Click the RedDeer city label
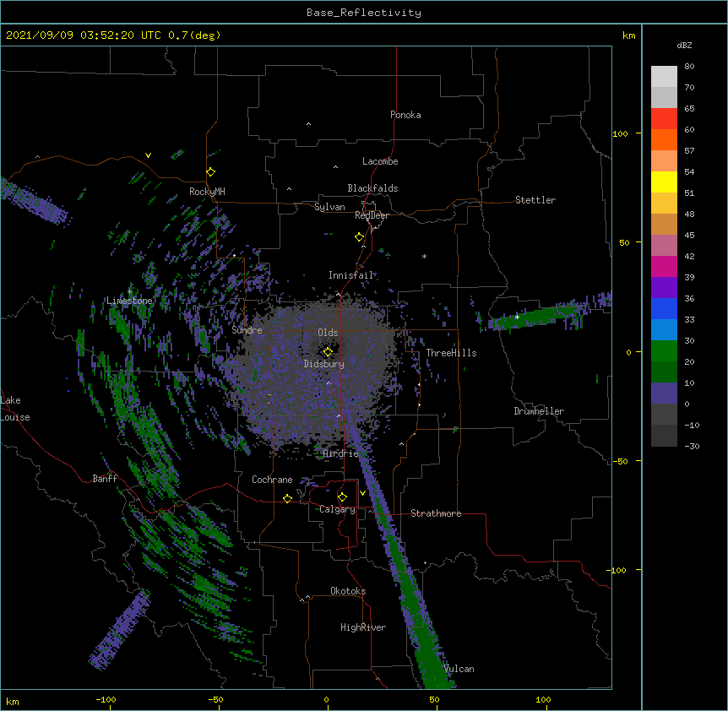Viewport: 728px width, 711px height. coord(372,215)
